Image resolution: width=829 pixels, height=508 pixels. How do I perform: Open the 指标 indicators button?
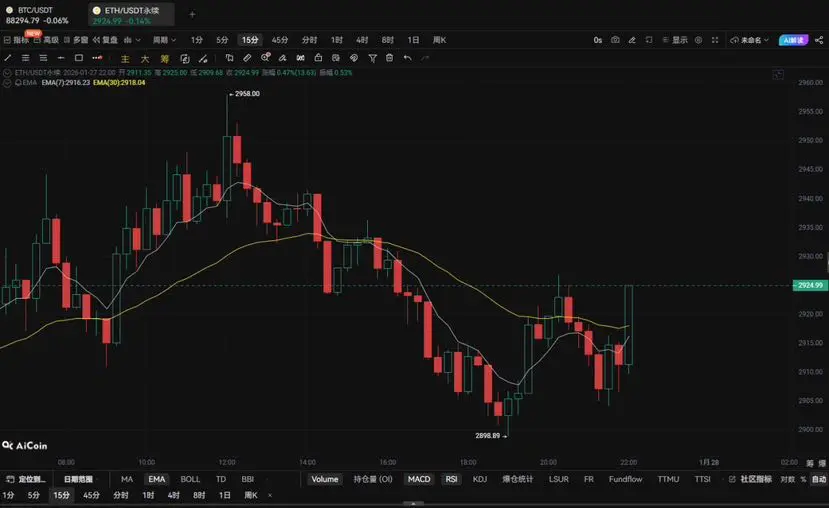tap(16, 40)
